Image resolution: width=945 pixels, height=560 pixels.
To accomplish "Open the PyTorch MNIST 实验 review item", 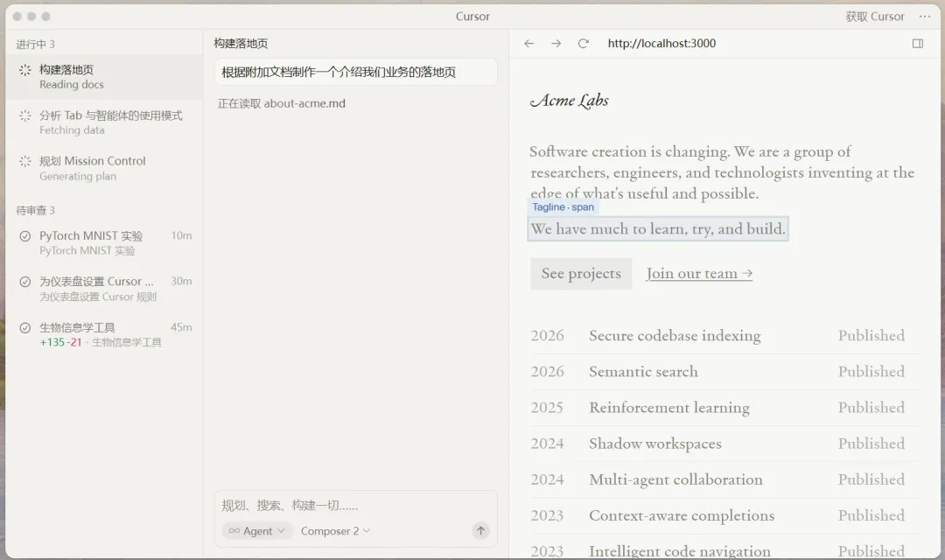I will click(x=103, y=242).
